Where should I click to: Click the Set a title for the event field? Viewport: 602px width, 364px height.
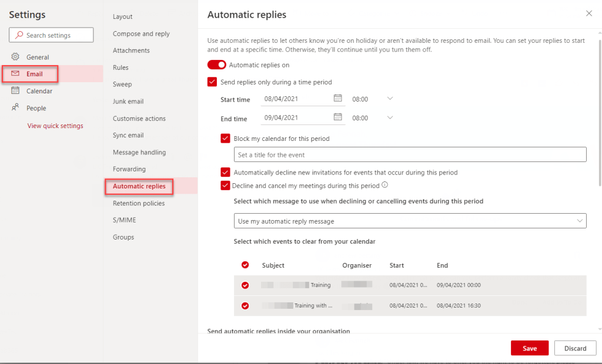point(410,155)
